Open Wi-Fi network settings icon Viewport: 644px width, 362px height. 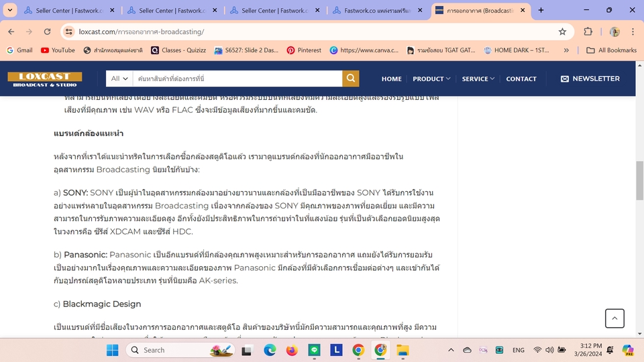pos(537,350)
